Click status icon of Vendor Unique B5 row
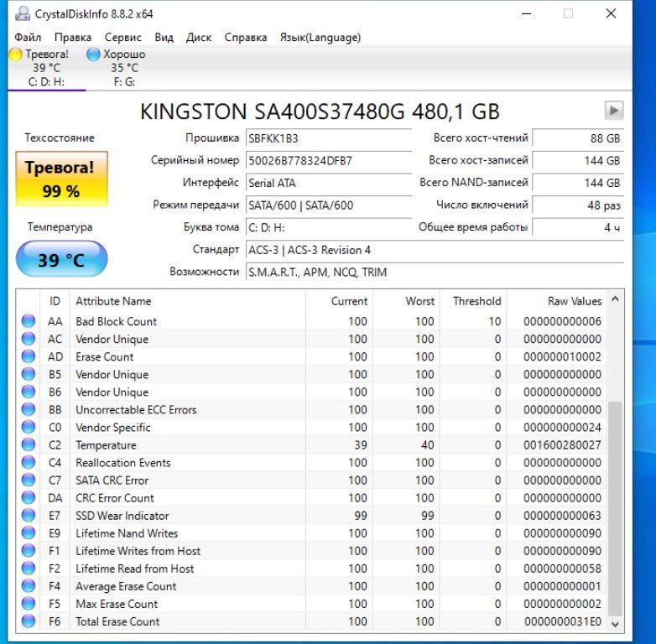The width and height of the screenshot is (656, 644). point(28,374)
